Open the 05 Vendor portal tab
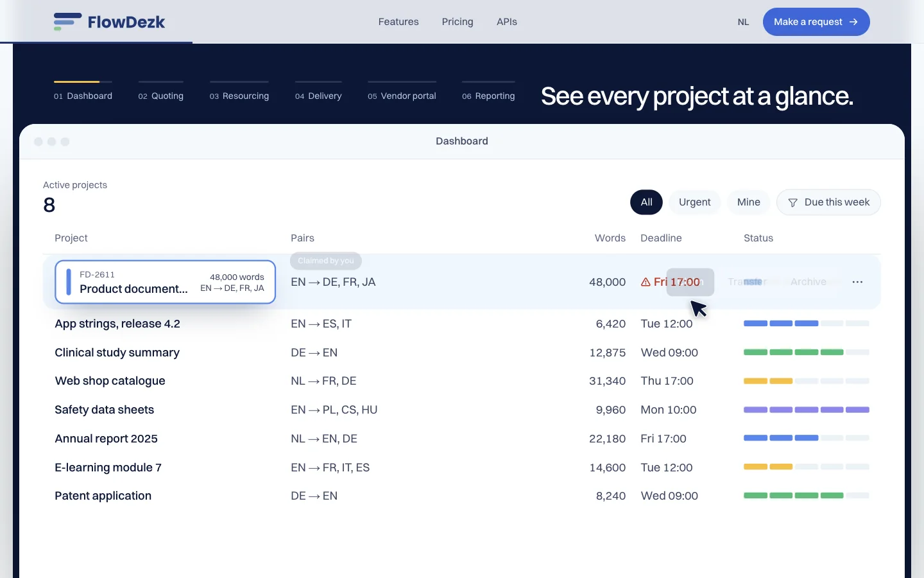 (402, 92)
